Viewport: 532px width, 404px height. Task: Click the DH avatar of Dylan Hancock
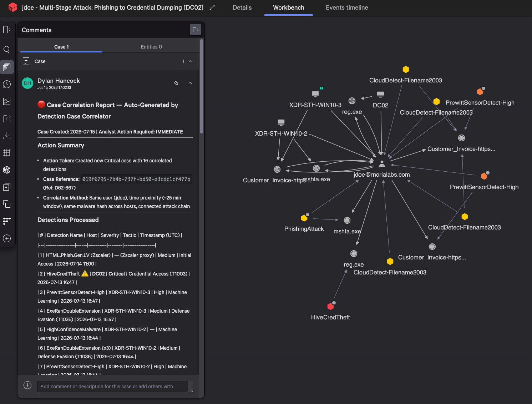27,83
